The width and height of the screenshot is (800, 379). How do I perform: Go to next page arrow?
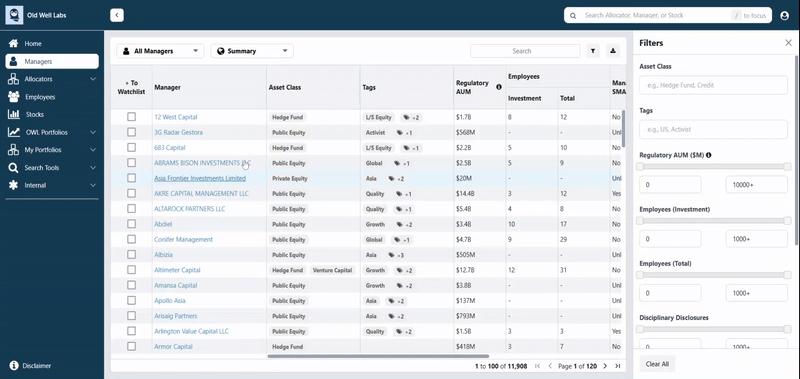[x=605, y=366]
